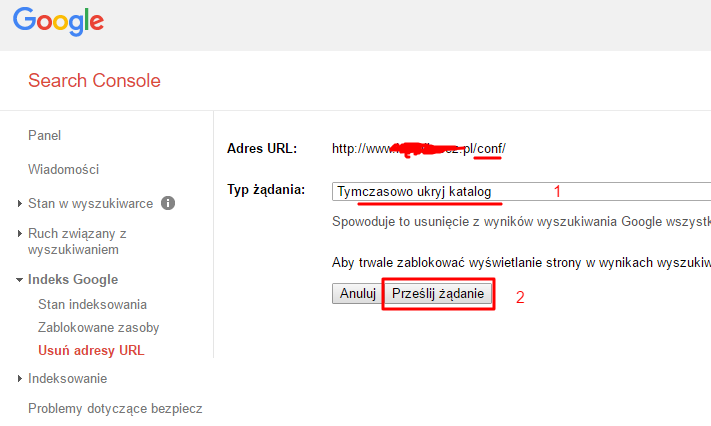Select the Indeks Google menu heading
The height and width of the screenshot is (426, 711).
click(73, 279)
